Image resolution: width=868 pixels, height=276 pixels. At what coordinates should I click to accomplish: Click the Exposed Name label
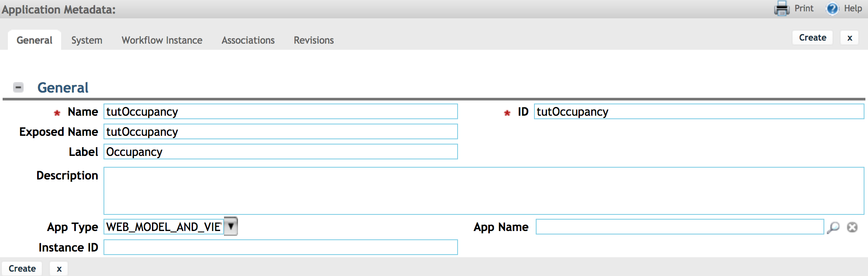[x=59, y=132]
